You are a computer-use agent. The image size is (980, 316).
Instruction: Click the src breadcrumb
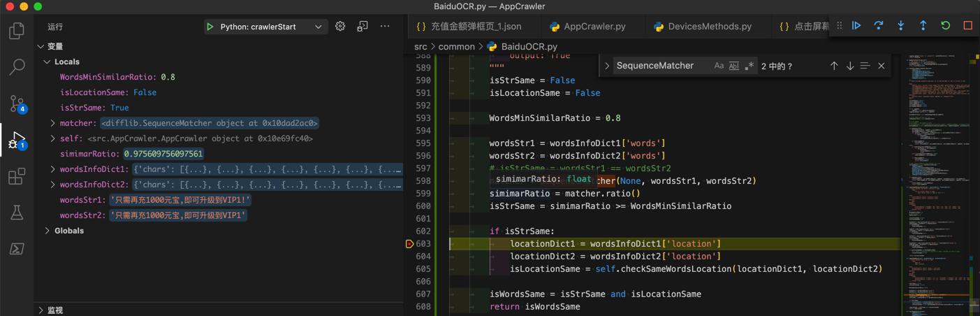click(420, 46)
